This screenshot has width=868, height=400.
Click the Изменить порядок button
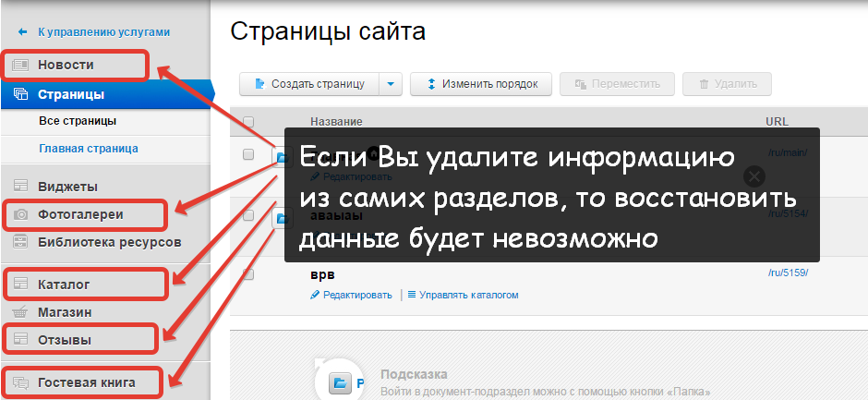[481, 84]
